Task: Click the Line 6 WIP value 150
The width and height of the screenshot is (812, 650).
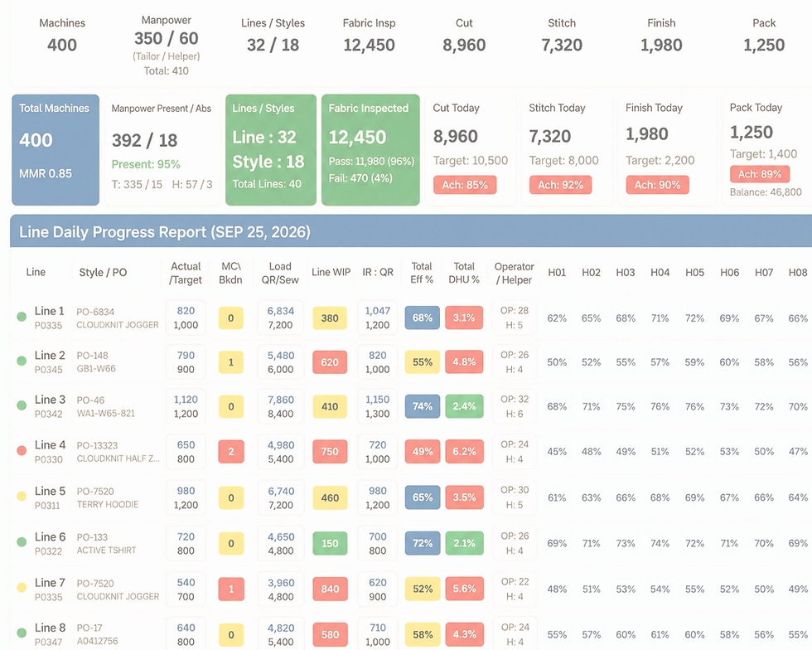Action: [x=330, y=543]
